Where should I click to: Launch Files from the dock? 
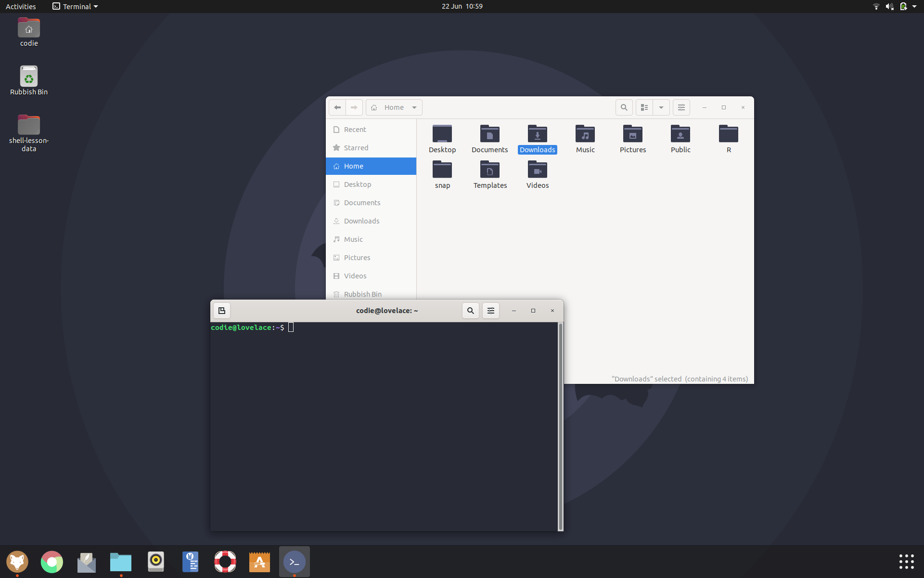[x=121, y=562]
